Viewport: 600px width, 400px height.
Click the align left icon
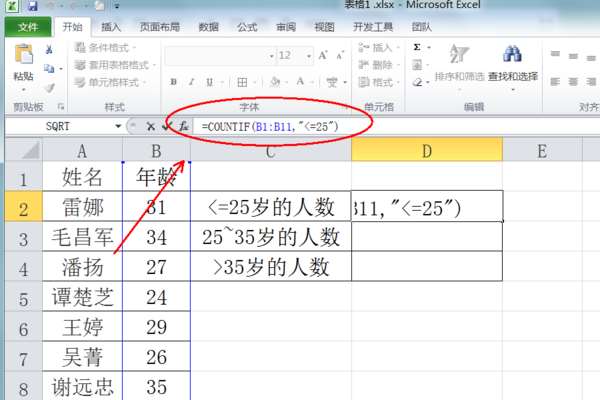point(555,82)
